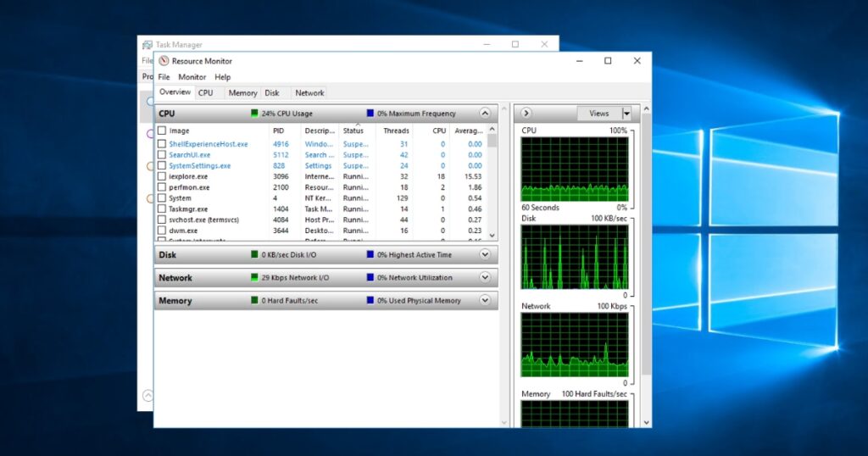Open the Help menu
This screenshot has width=868, height=456.
tap(223, 77)
